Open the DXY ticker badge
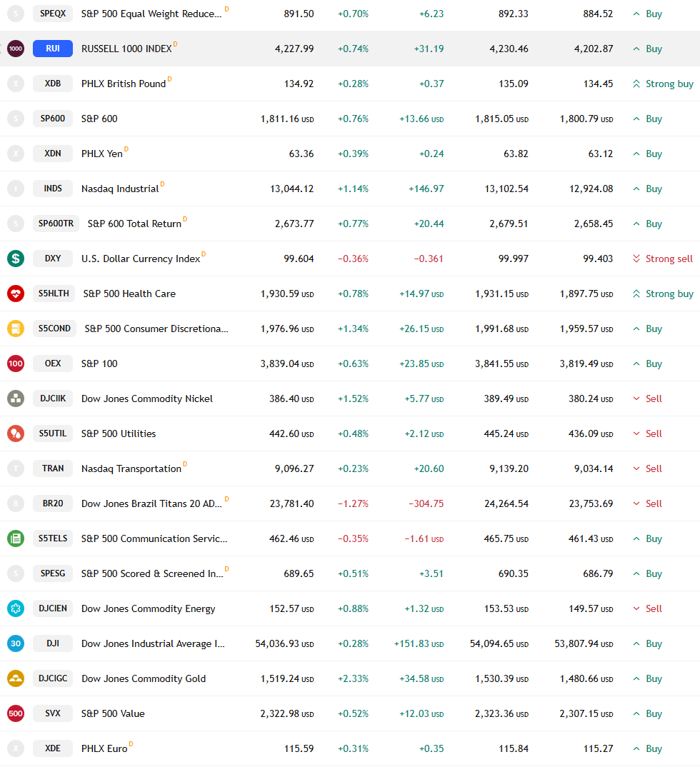 tap(53, 259)
